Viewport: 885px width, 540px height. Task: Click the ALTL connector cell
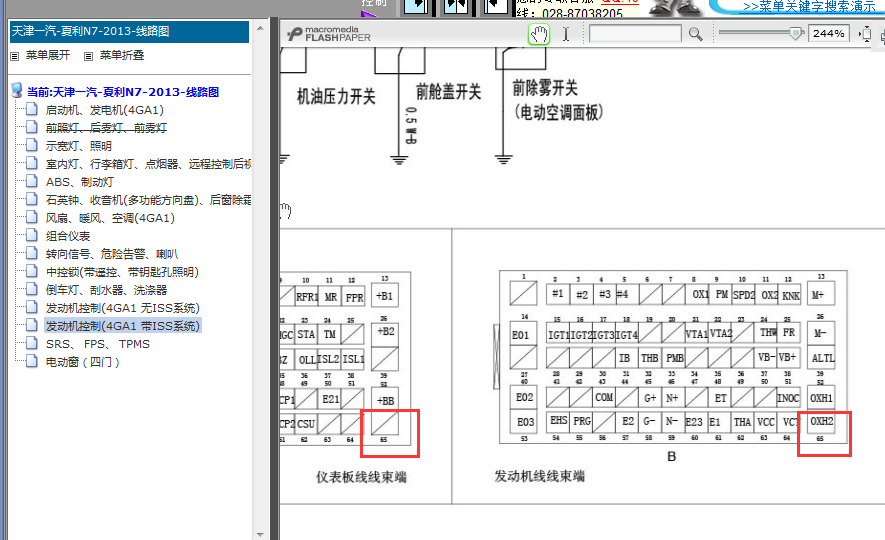(821, 358)
